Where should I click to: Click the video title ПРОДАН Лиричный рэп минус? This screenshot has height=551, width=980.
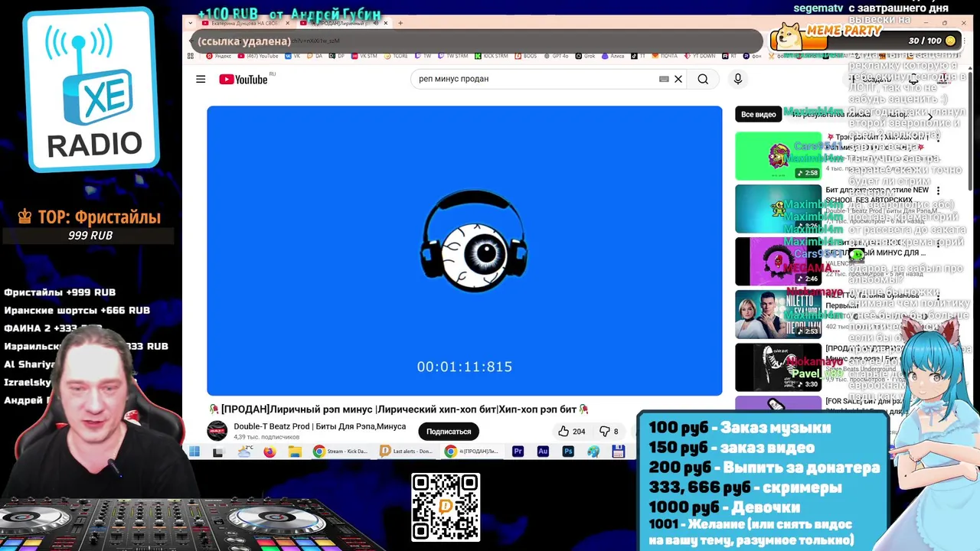click(398, 409)
